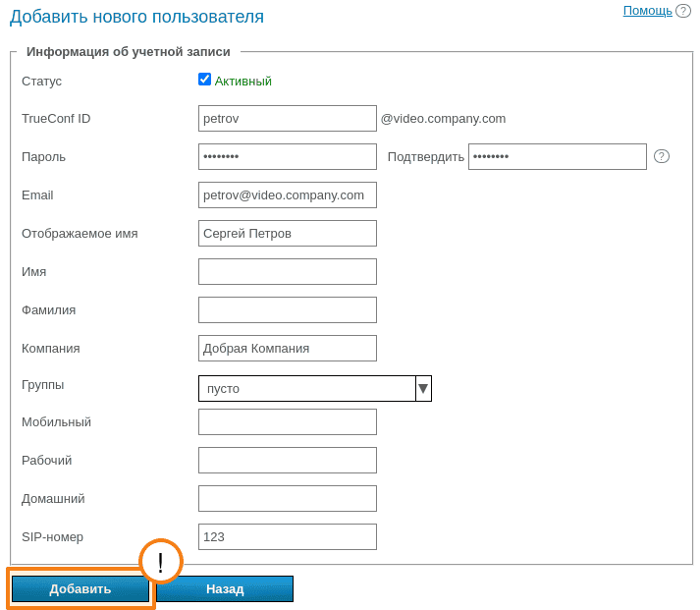700x610 pixels.
Task: Click the TrueConf ID label
Action: [x=56, y=118]
